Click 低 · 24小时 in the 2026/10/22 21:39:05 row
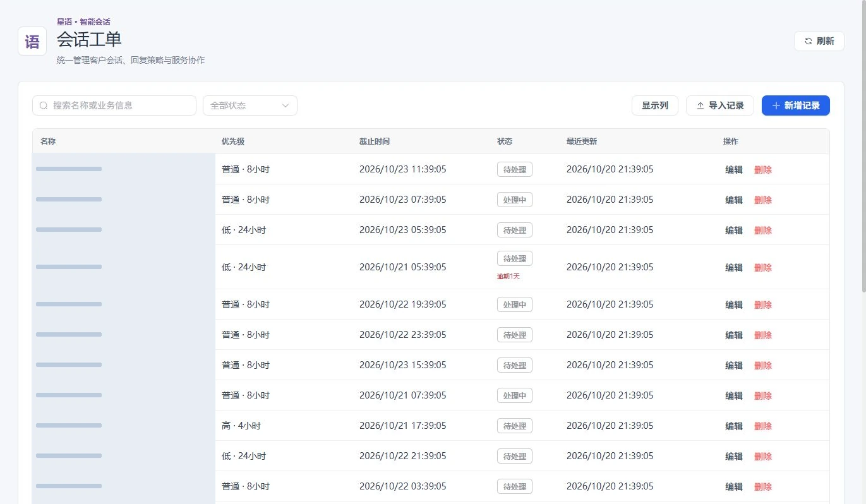Image resolution: width=866 pixels, height=504 pixels. point(244,456)
